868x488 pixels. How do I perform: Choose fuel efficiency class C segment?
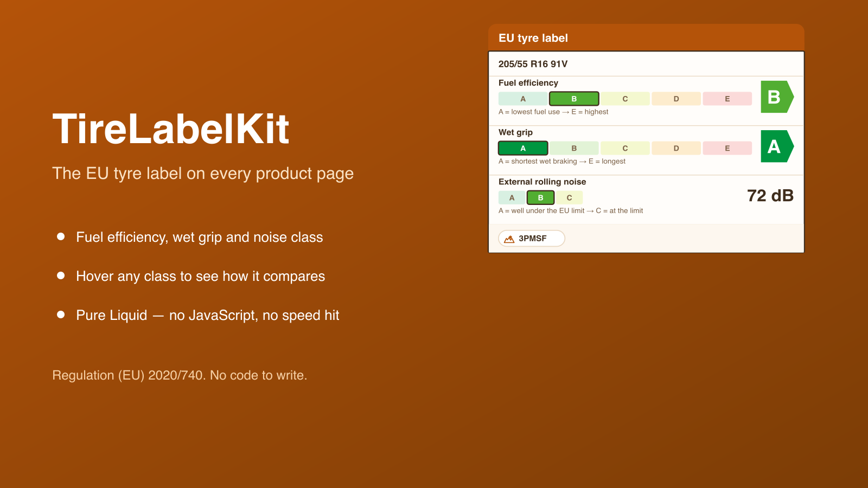pyautogui.click(x=625, y=99)
